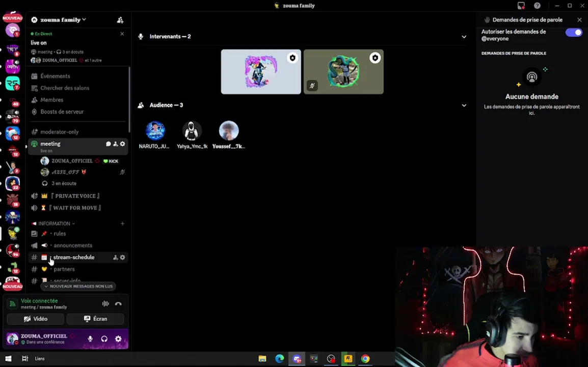Open Google Chrome from the taskbar
Image resolution: width=588 pixels, height=367 pixels.
click(365, 359)
